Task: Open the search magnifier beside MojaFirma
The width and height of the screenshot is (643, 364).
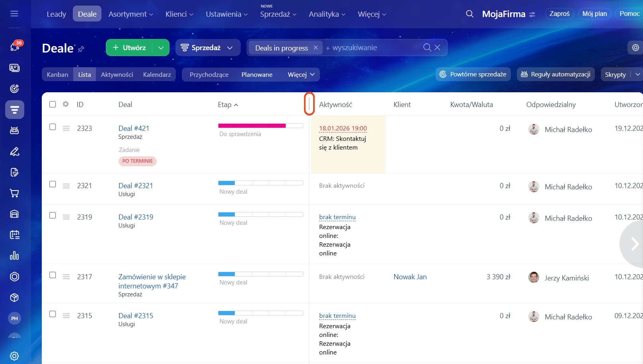Action: tap(470, 14)
